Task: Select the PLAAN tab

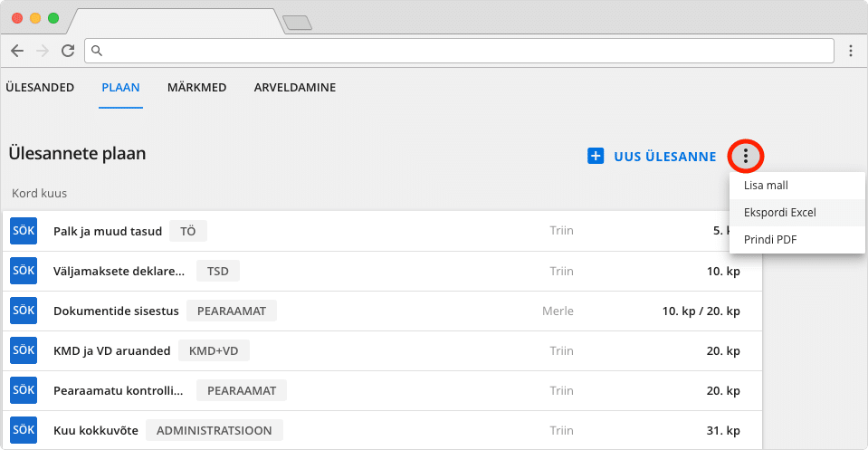Action: coord(120,88)
